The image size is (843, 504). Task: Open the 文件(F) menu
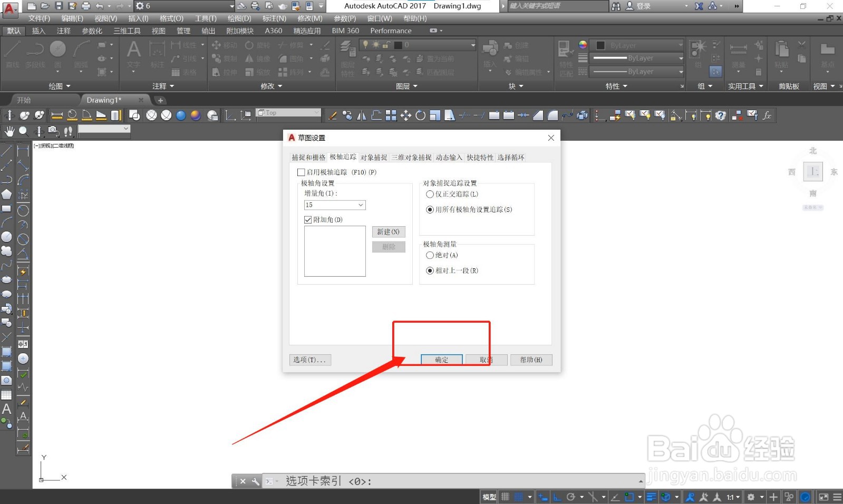(39, 18)
